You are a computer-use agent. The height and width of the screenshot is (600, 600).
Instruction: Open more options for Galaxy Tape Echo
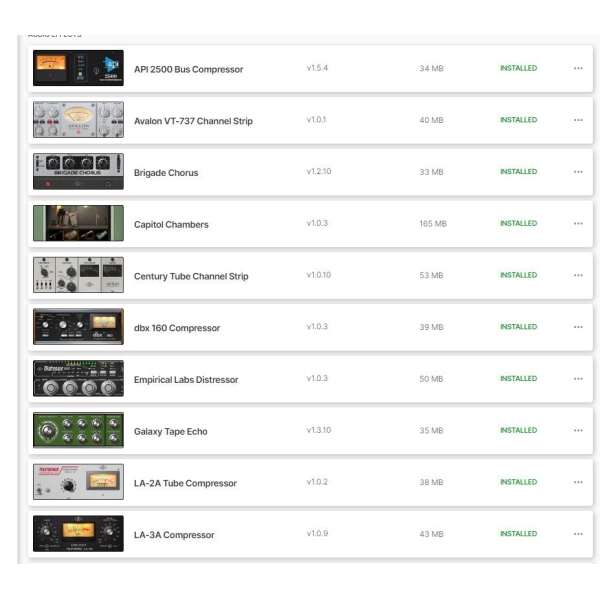578,430
